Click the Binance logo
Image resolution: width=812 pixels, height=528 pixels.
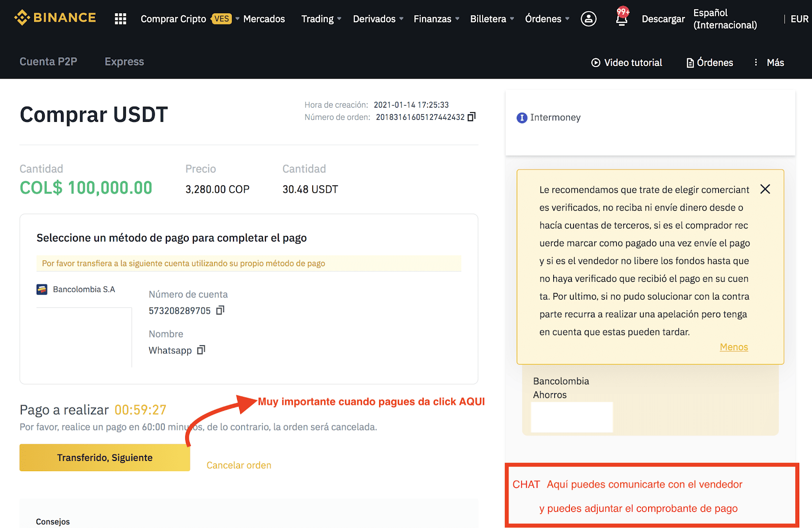click(55, 18)
